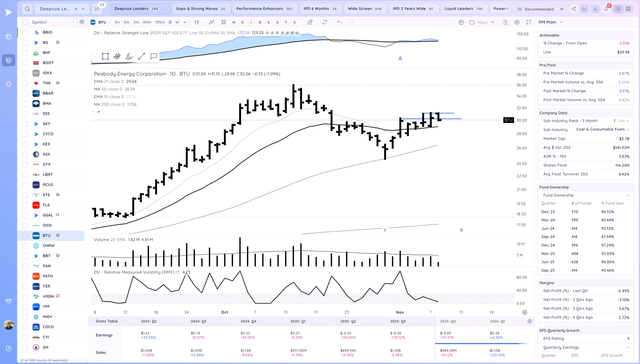Select the 65m timeframe button
640x364 pixels.
click(x=147, y=22)
